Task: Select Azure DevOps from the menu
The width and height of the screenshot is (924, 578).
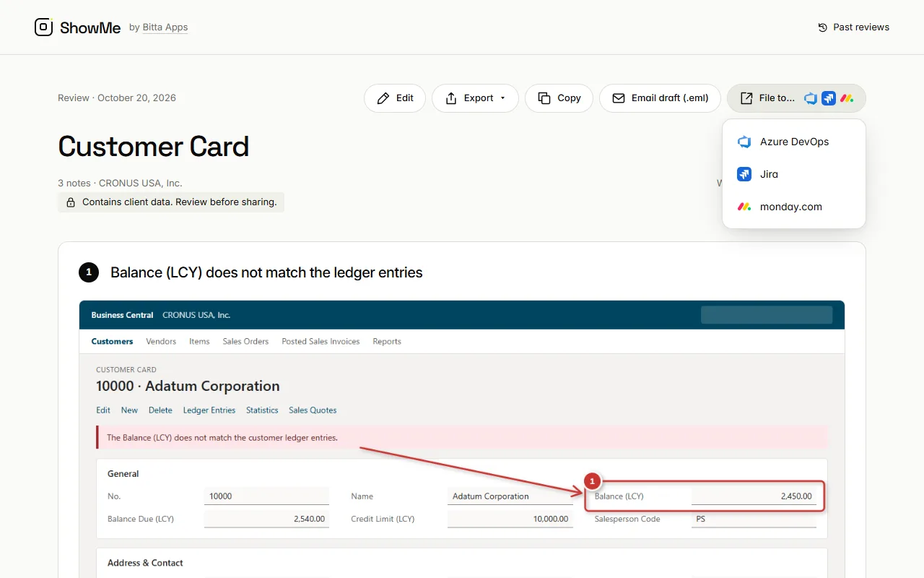Action: click(x=794, y=142)
